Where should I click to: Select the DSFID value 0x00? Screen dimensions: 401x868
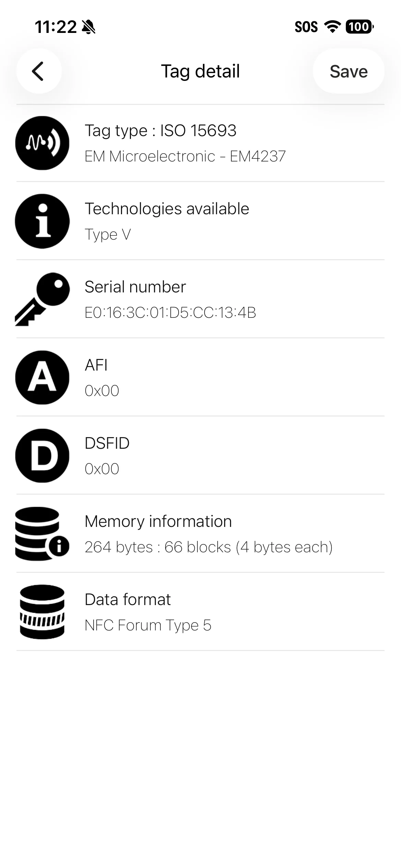[x=102, y=469]
